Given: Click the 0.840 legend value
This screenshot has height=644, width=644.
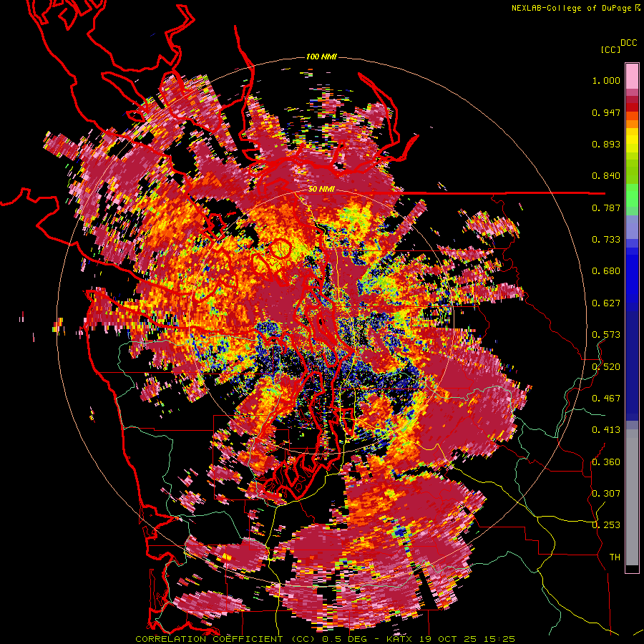Looking at the screenshot, I should point(606,176).
